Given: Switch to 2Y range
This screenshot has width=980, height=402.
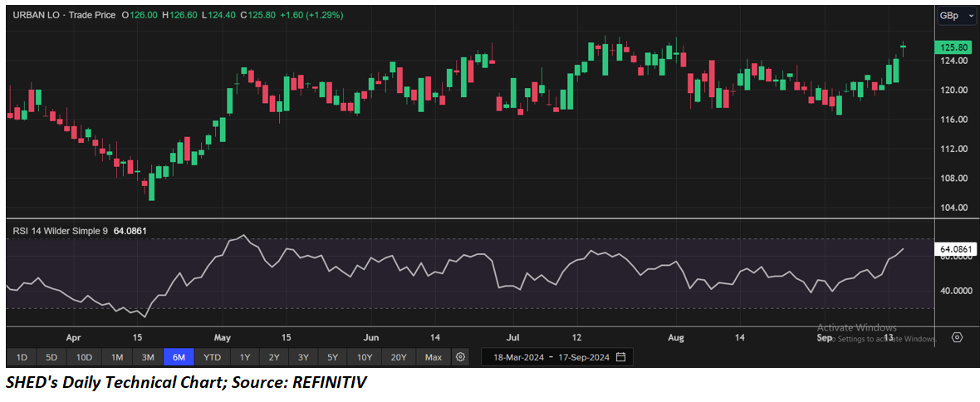Looking at the screenshot, I should click(274, 358).
